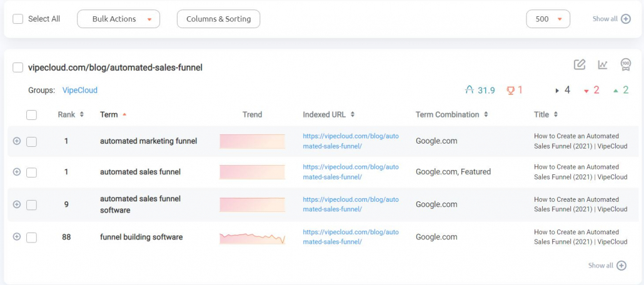
Task: Open the VipeCloud group link
Action: point(79,90)
